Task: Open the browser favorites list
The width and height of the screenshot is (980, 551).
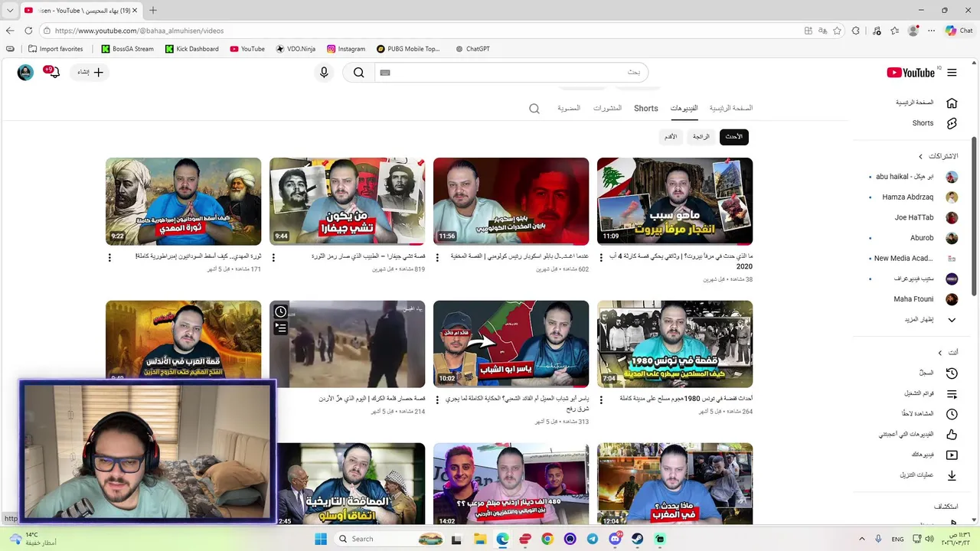Action: [894, 31]
